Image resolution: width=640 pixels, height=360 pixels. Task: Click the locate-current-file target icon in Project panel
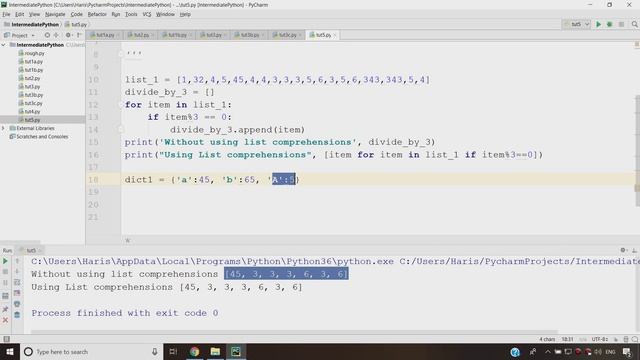point(47,35)
